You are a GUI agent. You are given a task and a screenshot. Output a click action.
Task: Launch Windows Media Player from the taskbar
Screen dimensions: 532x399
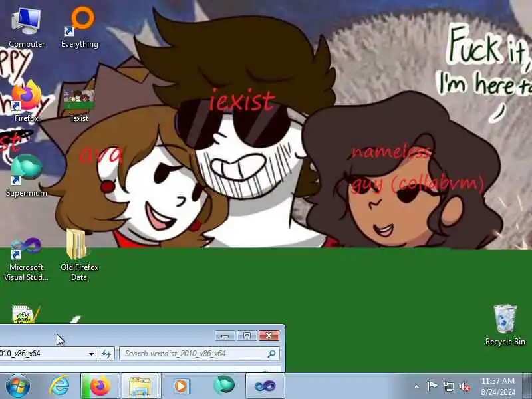click(181, 386)
